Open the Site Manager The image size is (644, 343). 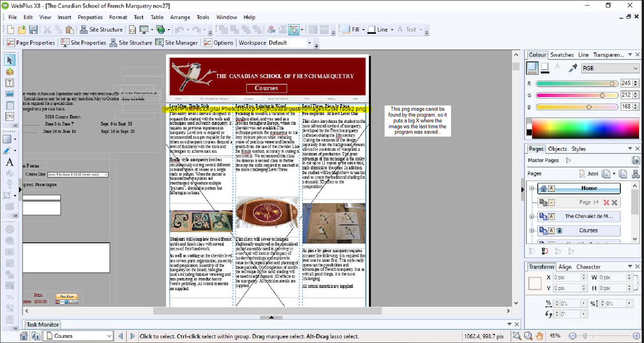pyautogui.click(x=177, y=43)
